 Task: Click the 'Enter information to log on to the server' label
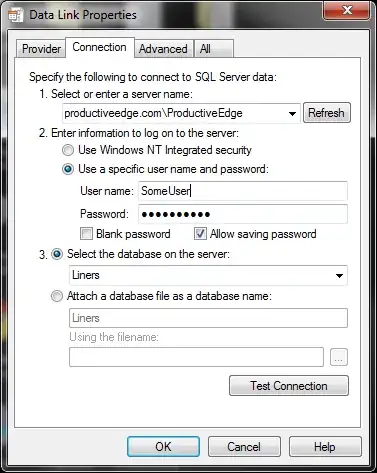[145, 133]
